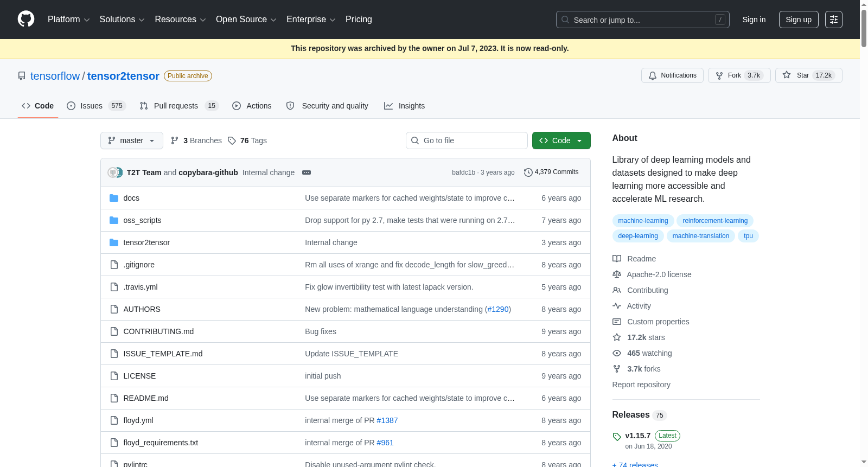
Task: Switch to the Code tab
Action: (x=38, y=106)
